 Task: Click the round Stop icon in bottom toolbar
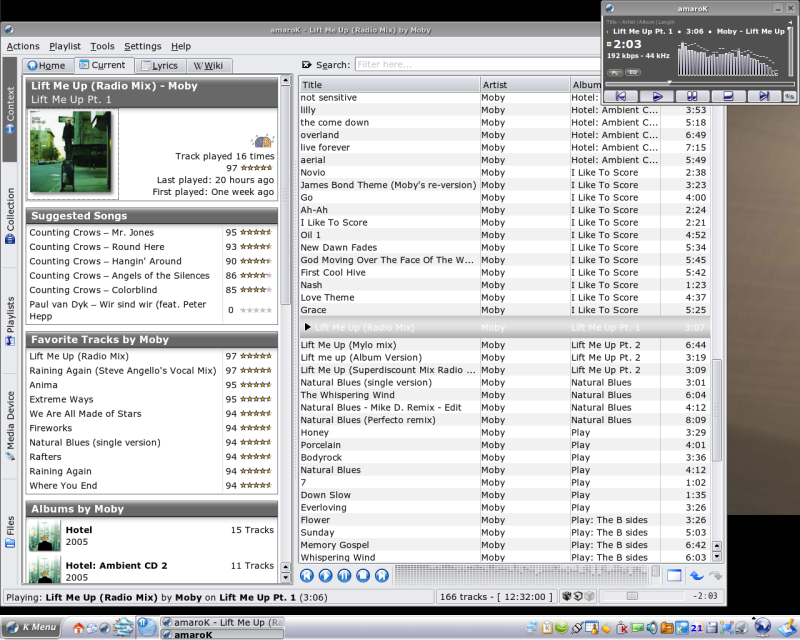(363, 576)
